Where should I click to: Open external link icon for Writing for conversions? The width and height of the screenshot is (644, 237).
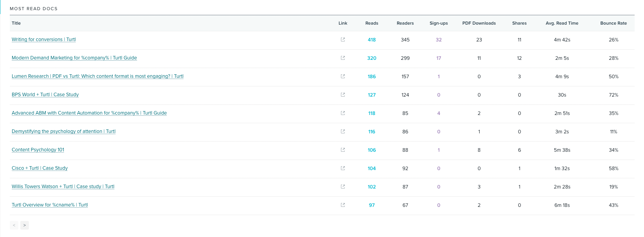(x=343, y=39)
